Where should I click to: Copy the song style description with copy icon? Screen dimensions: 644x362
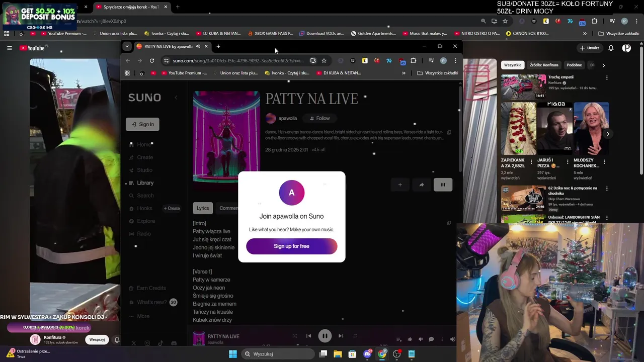coord(449,132)
